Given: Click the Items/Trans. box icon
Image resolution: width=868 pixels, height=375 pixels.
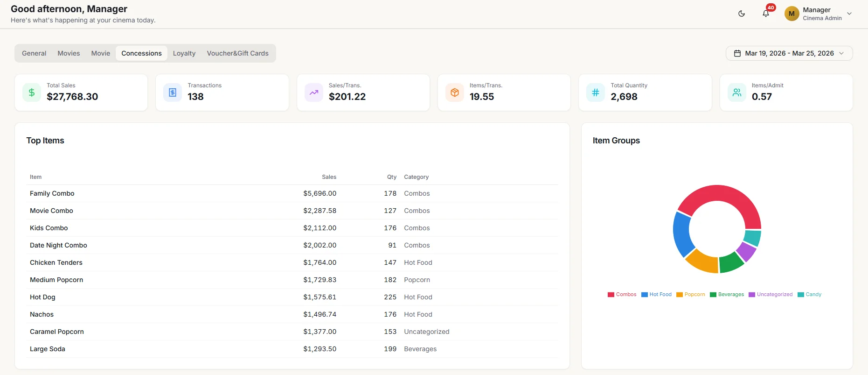Looking at the screenshot, I should pyautogui.click(x=455, y=92).
